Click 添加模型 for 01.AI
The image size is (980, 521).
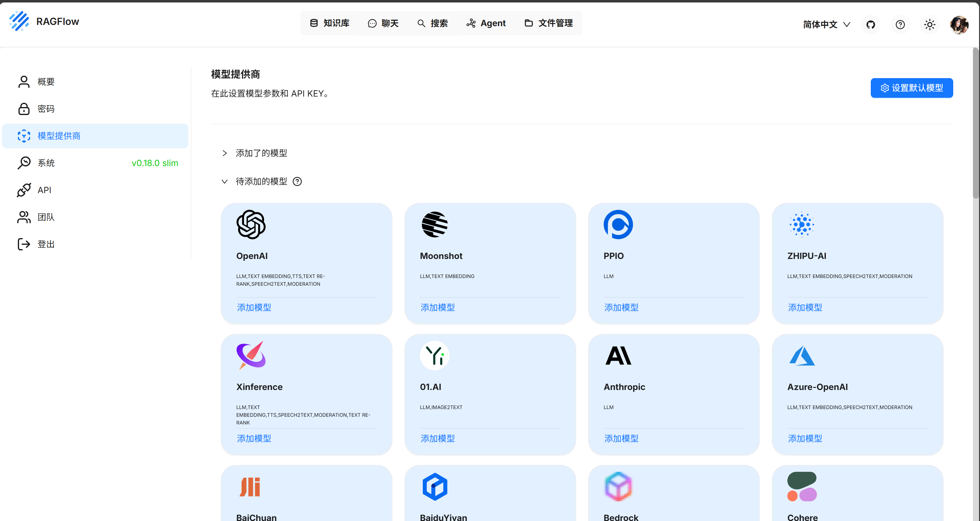point(438,439)
